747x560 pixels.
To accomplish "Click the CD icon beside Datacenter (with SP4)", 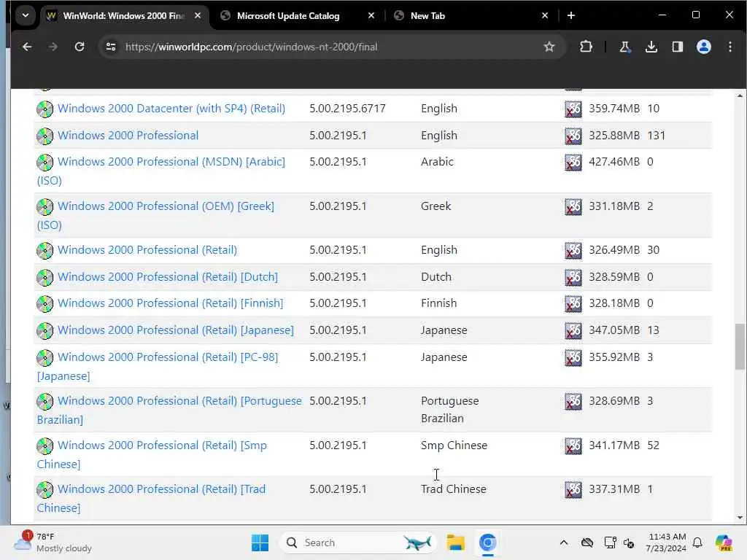I will pos(44,109).
